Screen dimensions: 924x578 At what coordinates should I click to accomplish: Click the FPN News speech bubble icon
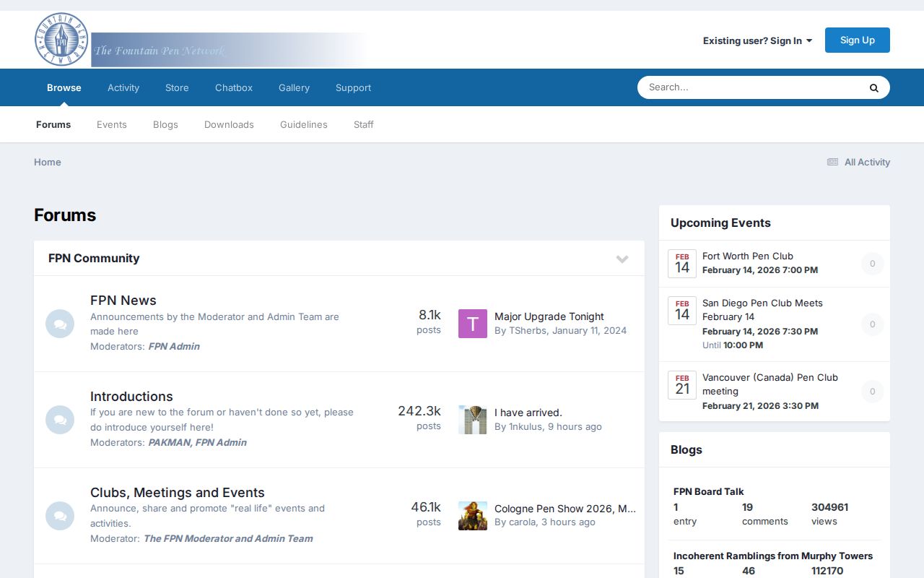60,324
